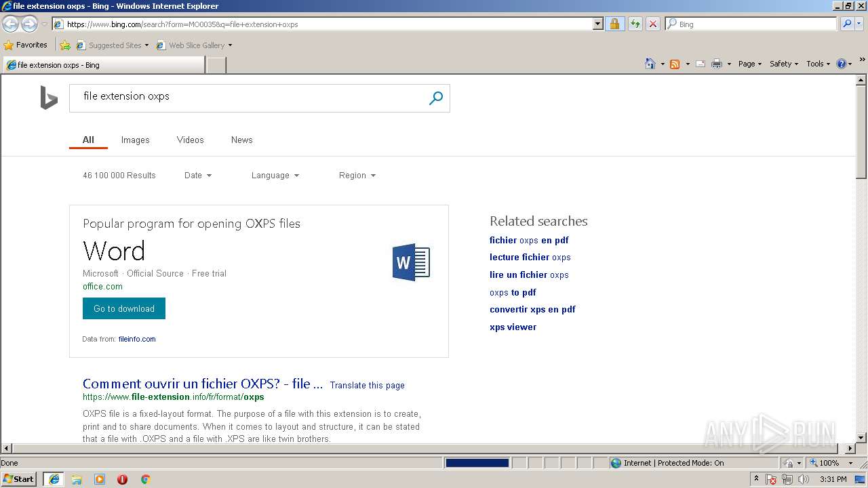Click the volume speaker icon in system tray
This screenshot has height=488, width=868.
click(804, 479)
